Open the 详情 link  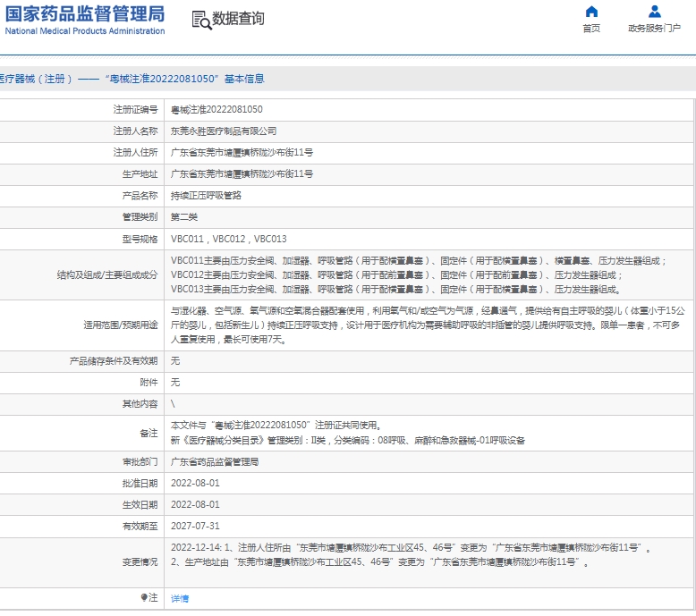(180, 598)
